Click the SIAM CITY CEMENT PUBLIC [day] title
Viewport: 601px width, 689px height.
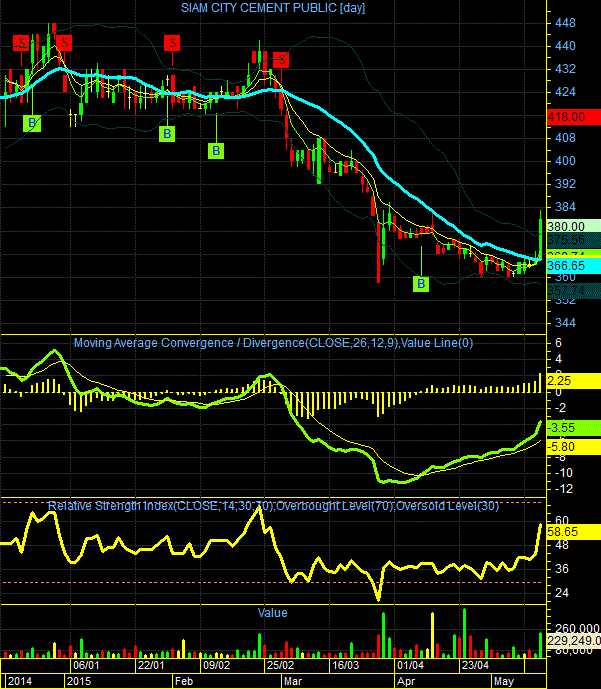(x=273, y=8)
